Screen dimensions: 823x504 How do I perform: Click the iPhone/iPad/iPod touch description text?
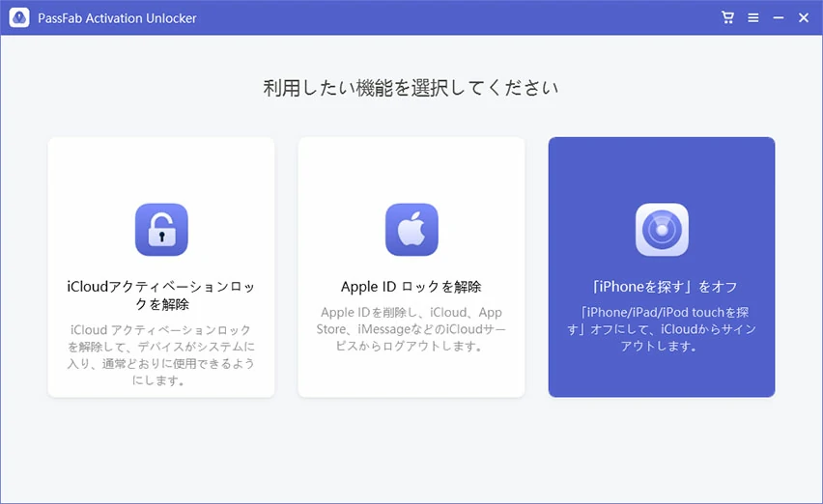(662, 329)
